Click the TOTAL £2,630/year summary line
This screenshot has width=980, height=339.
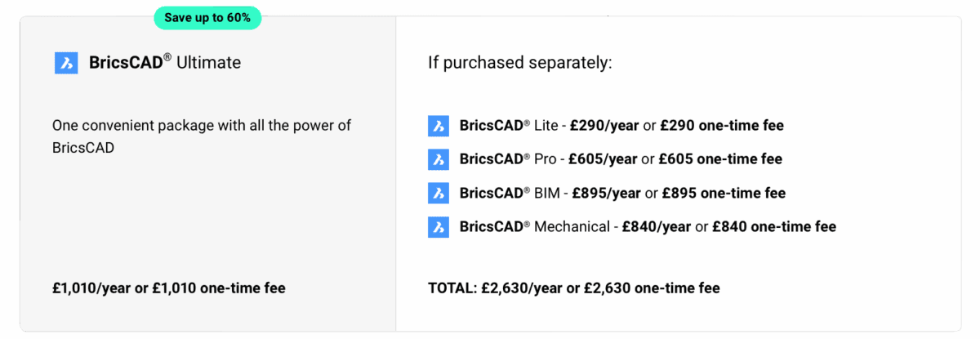574,288
